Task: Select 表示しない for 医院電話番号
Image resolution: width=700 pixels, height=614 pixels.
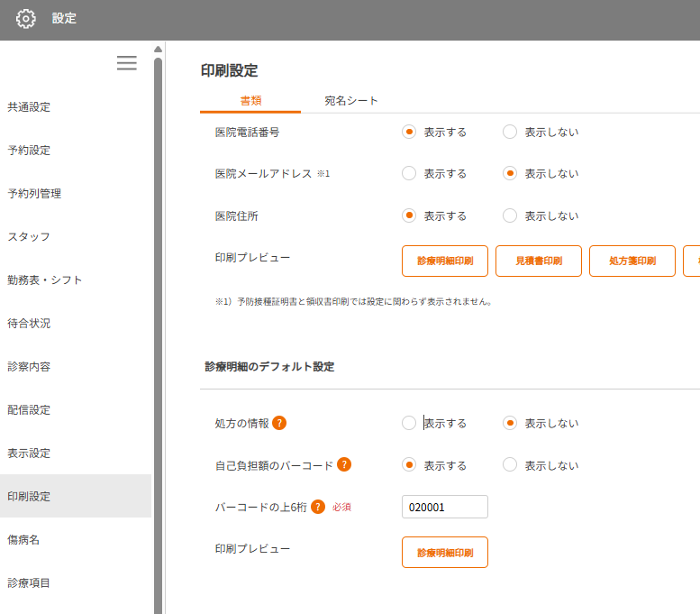Action: pyautogui.click(x=510, y=132)
